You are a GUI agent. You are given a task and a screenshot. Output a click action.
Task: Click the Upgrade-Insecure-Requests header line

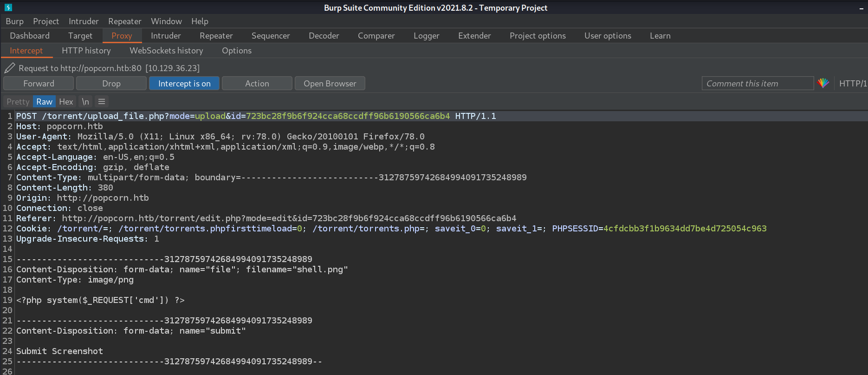(88, 239)
